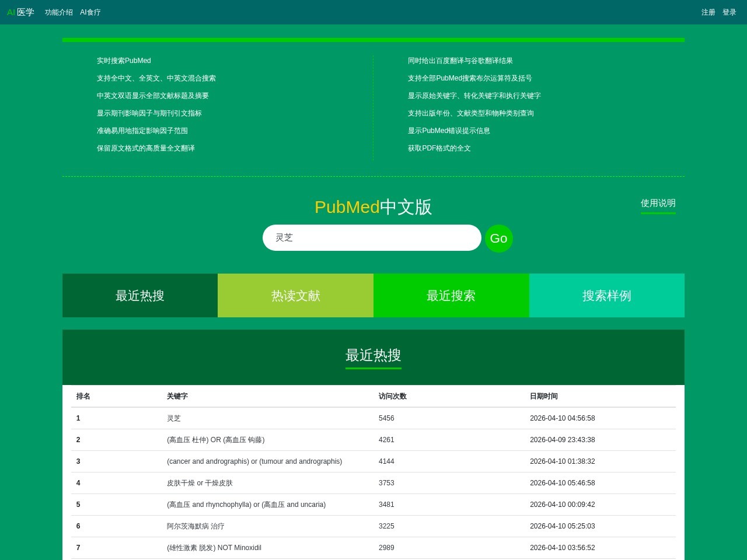Viewport: 747px width, 560px height.
Task: Open the AI食疗 menu item
Action: (x=89, y=12)
